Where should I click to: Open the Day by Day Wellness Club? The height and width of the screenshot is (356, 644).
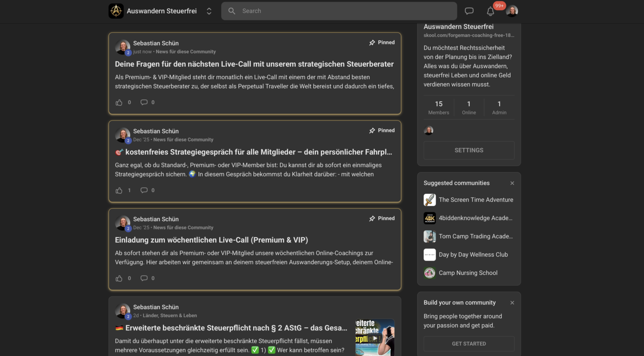(x=473, y=255)
